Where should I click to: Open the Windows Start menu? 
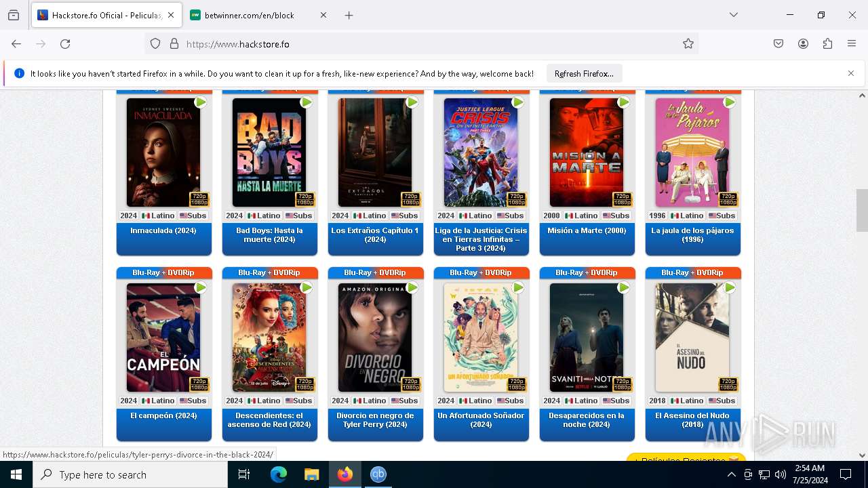(16, 474)
